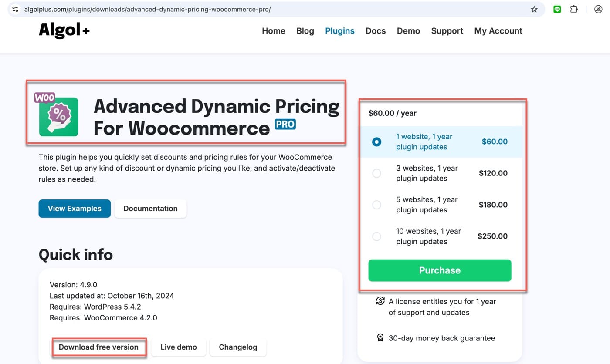Click the license entitles you text
Image resolution: width=610 pixels, height=364 pixels.
pyautogui.click(x=442, y=307)
